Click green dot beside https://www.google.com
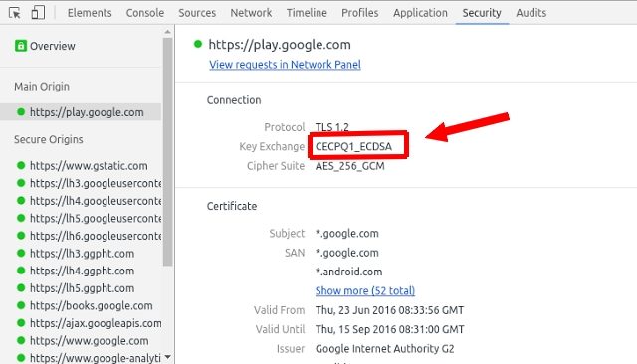 [x=21, y=340]
